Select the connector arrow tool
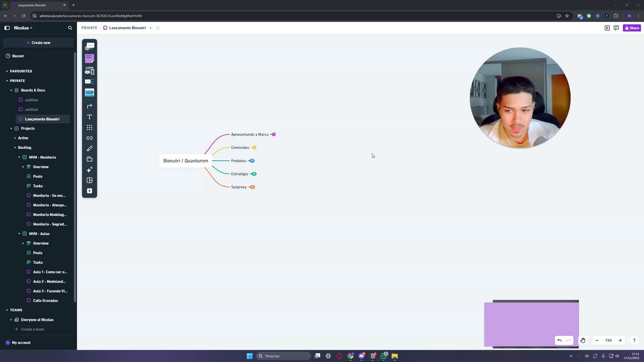Image resolution: width=644 pixels, height=362 pixels. click(90, 106)
